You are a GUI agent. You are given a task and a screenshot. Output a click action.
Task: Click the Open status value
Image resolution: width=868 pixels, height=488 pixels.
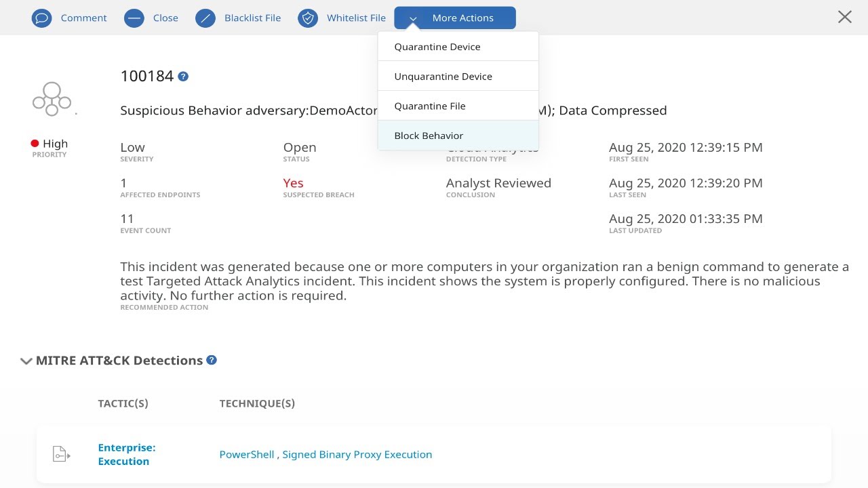300,147
